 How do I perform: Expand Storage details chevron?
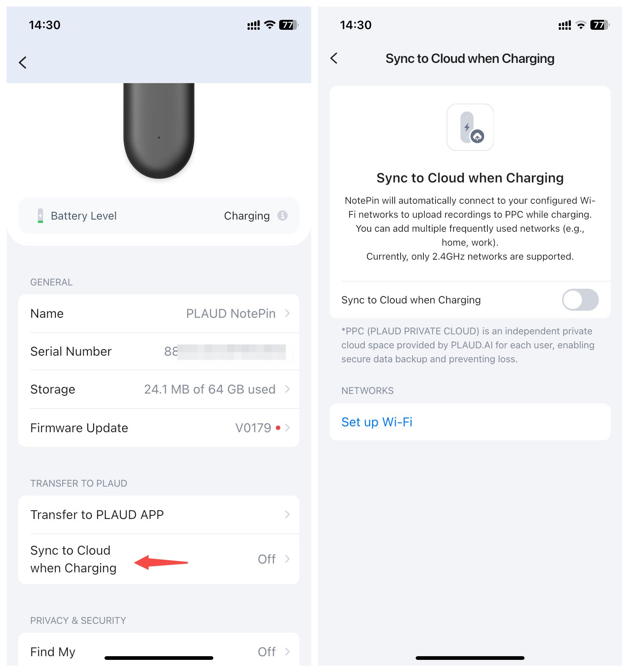[x=288, y=389]
